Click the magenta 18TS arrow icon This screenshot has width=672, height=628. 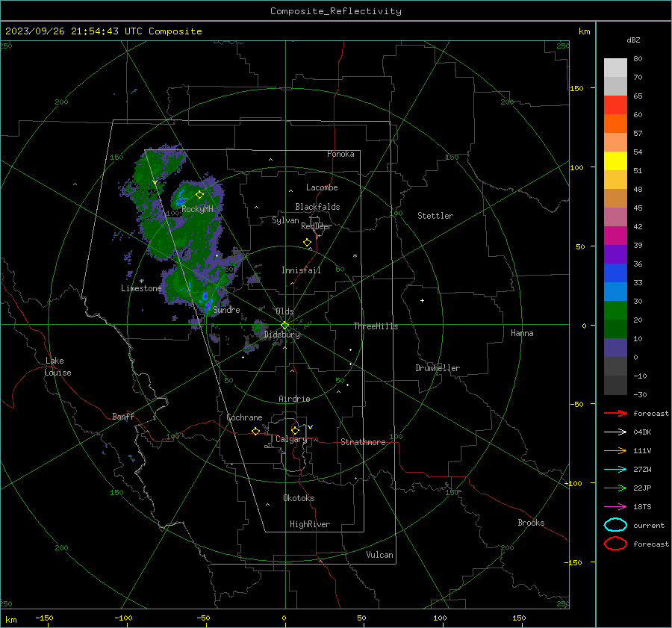[x=615, y=507]
